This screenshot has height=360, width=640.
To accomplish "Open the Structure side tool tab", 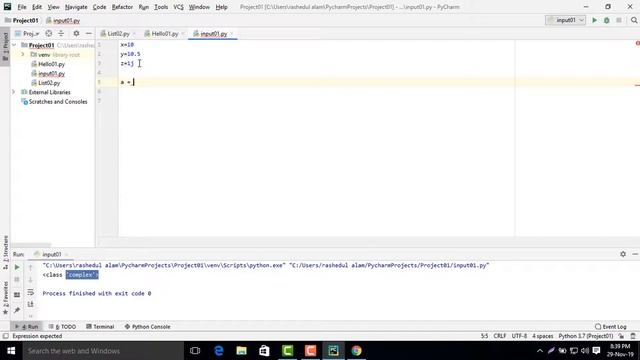I will 5,252.
